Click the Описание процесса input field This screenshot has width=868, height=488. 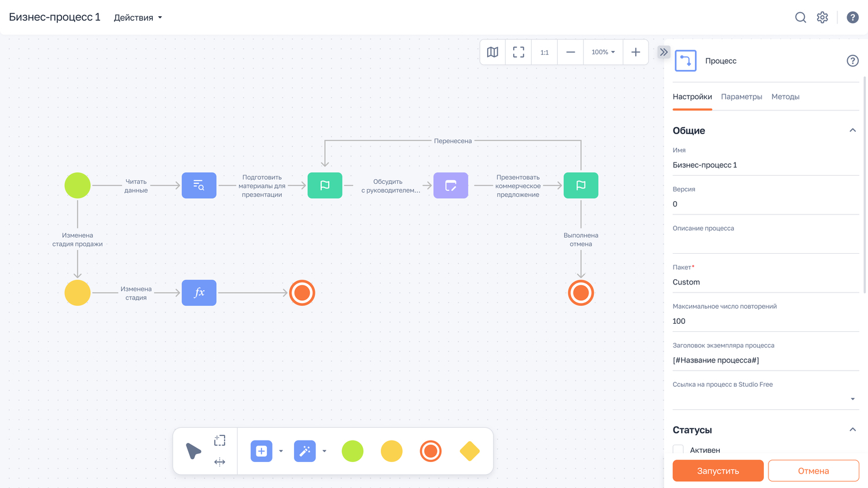pyautogui.click(x=765, y=243)
